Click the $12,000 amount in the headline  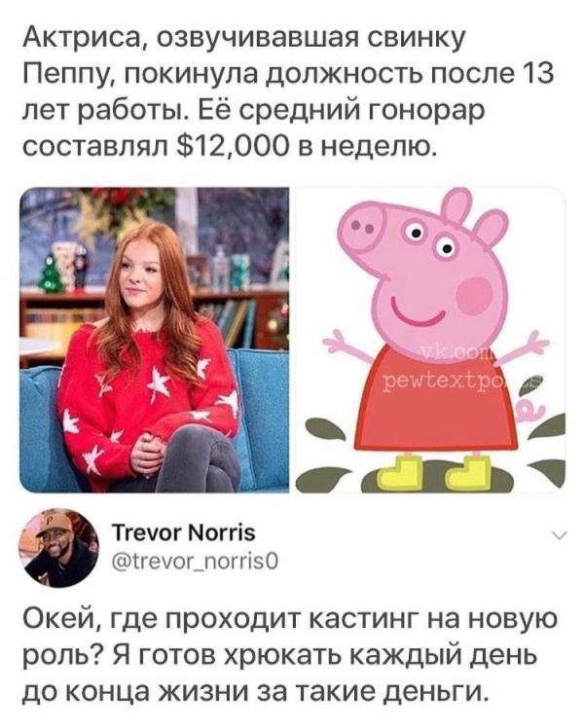click(231, 146)
